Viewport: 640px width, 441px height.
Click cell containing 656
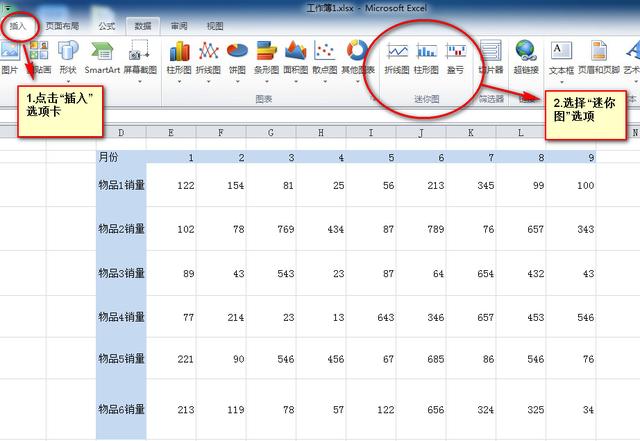pyautogui.click(x=421, y=409)
